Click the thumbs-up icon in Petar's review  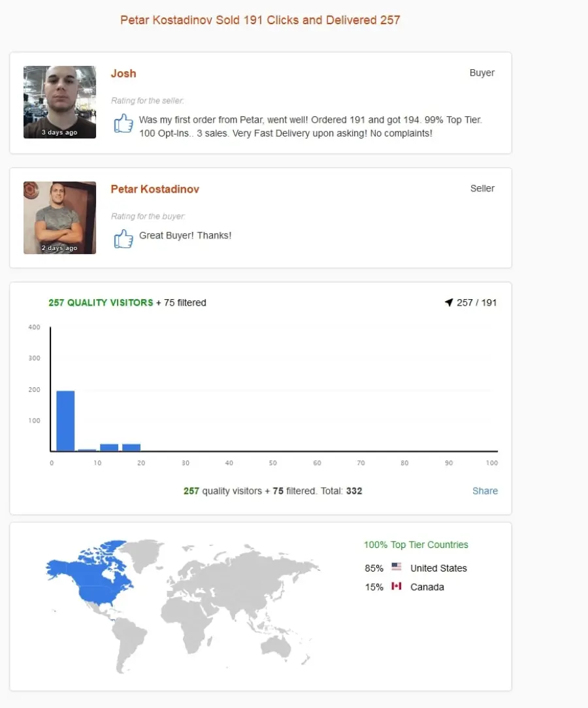[x=123, y=239]
